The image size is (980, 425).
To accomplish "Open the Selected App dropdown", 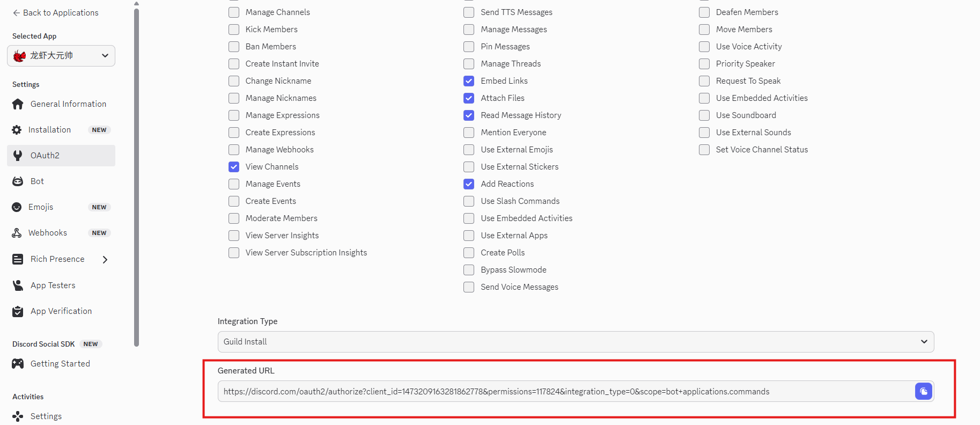I will pos(61,56).
